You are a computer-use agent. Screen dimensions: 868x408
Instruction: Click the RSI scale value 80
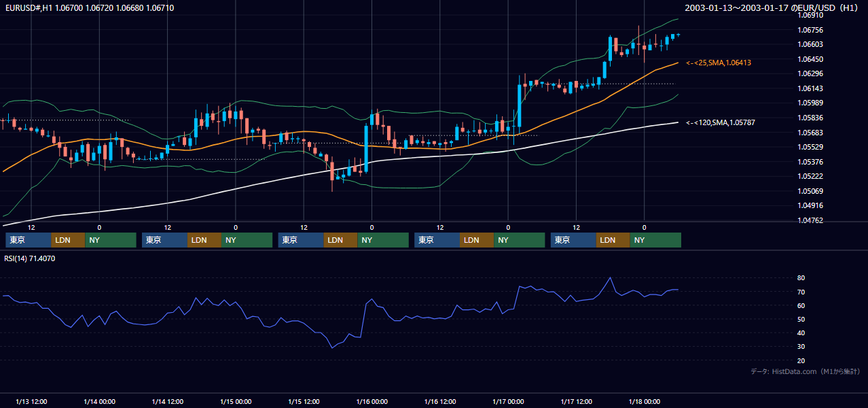(x=801, y=278)
